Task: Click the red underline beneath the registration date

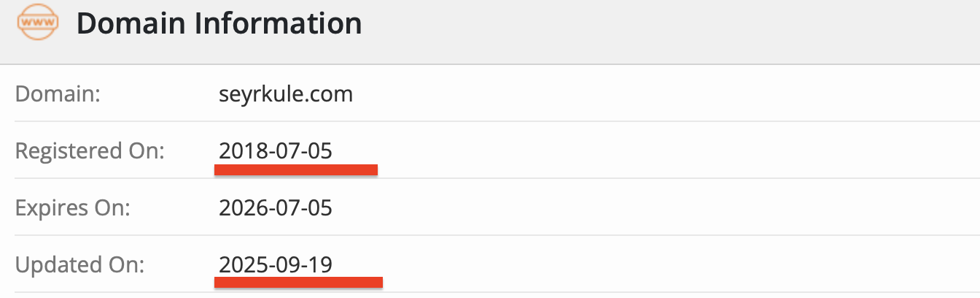Action: point(296,170)
